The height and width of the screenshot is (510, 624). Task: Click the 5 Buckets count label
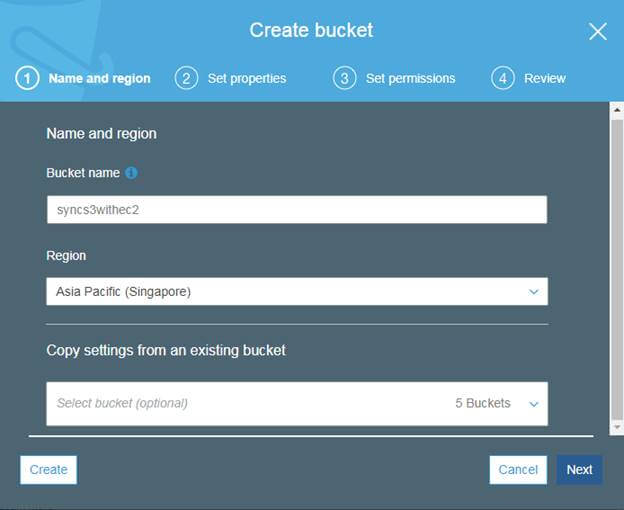click(x=483, y=404)
